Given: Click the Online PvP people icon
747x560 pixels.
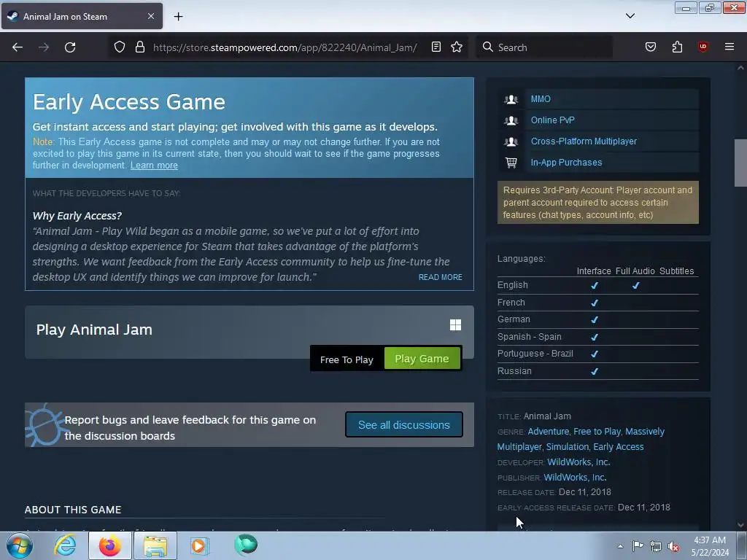Looking at the screenshot, I should click(x=511, y=120).
